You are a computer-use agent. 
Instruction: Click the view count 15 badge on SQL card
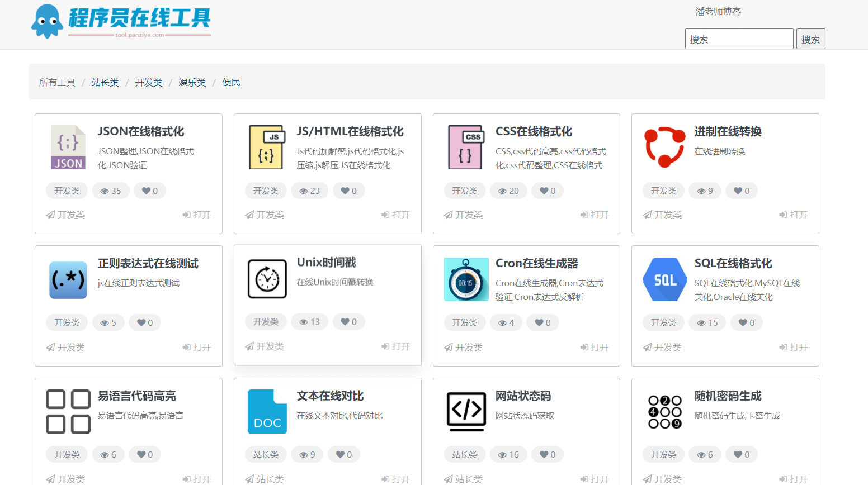[707, 322]
